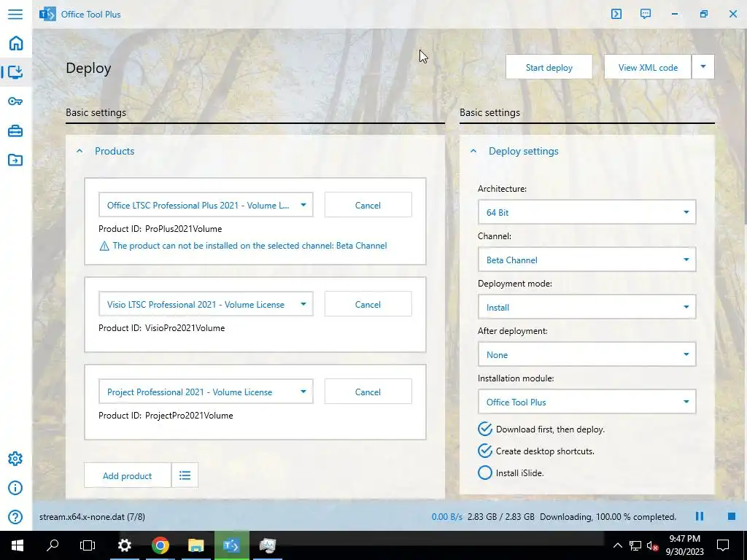
Task: Select the Deploy sidebar icon
Action: 15,72
